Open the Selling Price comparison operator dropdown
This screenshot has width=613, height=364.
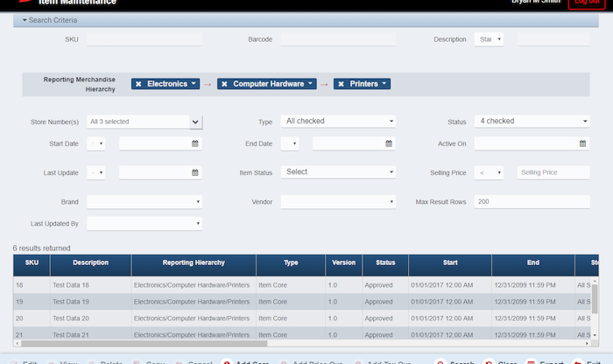[489, 172]
